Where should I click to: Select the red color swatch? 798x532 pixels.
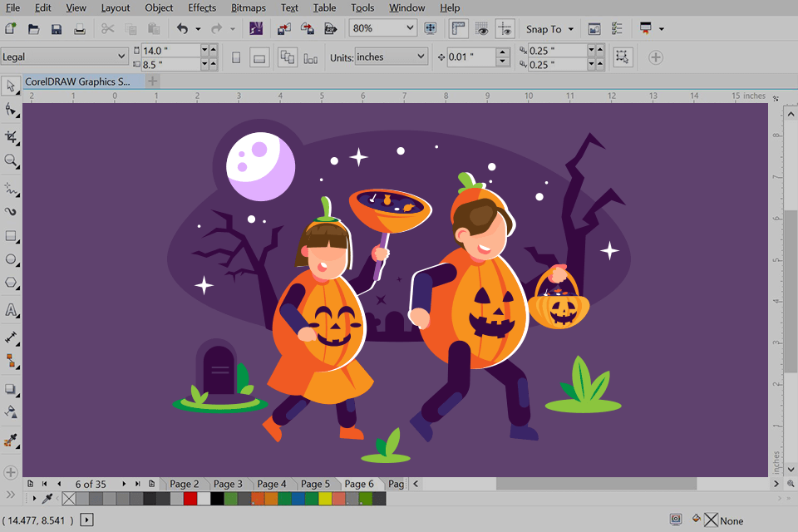[x=190, y=499]
